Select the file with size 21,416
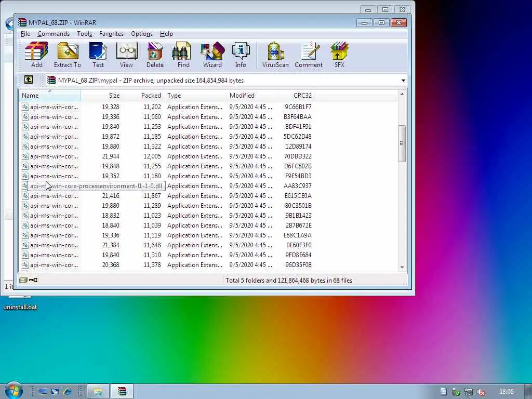The height and width of the screenshot is (399, 532). [167, 196]
